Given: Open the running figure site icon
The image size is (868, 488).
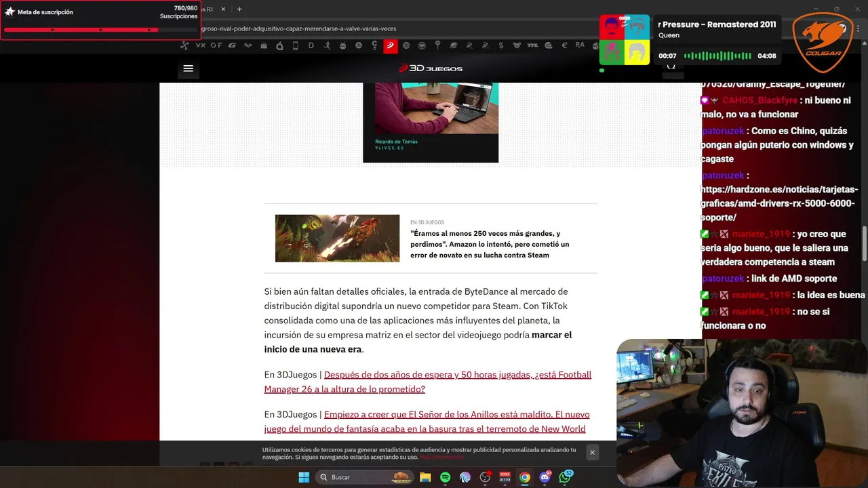Looking at the screenshot, I should 328,45.
